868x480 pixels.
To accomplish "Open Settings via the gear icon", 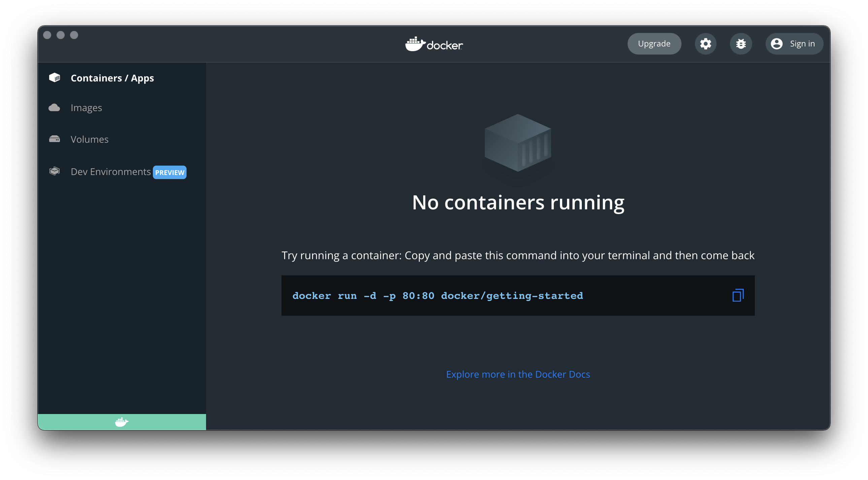I will (x=705, y=44).
